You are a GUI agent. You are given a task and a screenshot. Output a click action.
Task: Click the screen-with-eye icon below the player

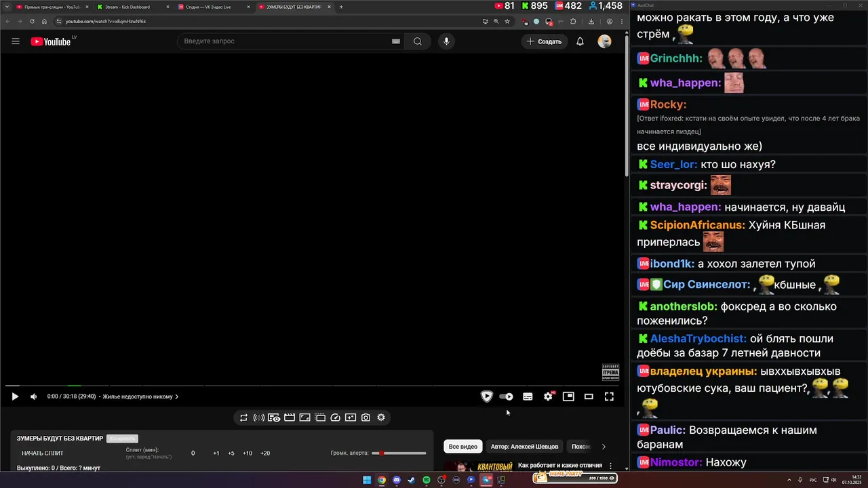pyautogui.click(x=274, y=418)
